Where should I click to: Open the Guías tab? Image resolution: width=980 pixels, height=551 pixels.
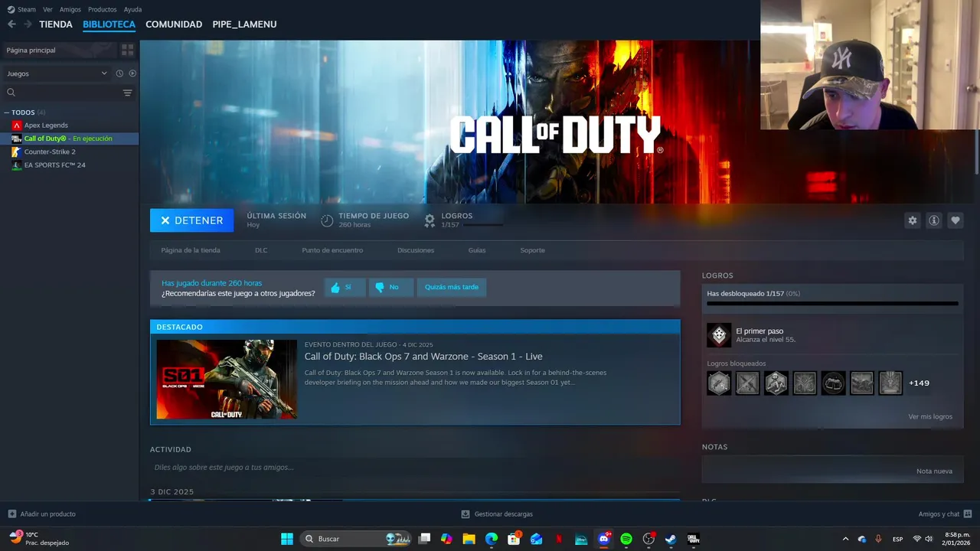[x=477, y=250]
